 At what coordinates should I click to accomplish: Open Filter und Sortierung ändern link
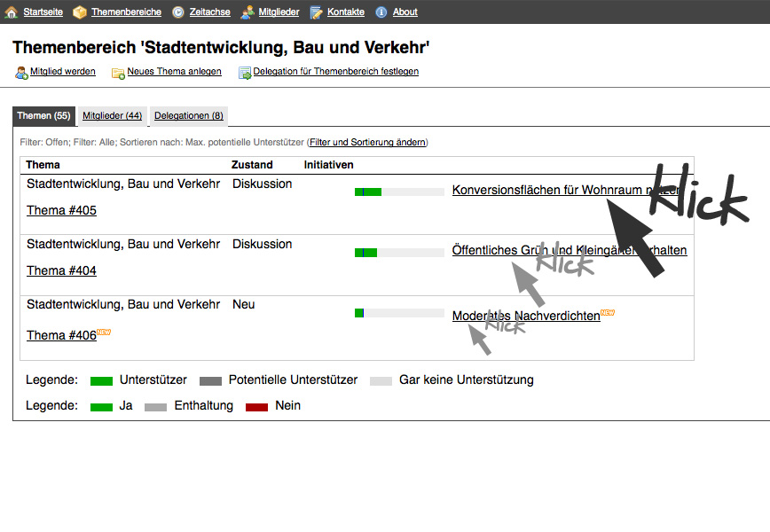point(367,142)
